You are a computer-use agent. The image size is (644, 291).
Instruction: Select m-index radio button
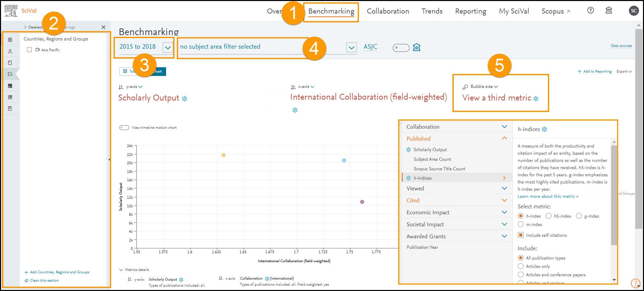point(521,224)
